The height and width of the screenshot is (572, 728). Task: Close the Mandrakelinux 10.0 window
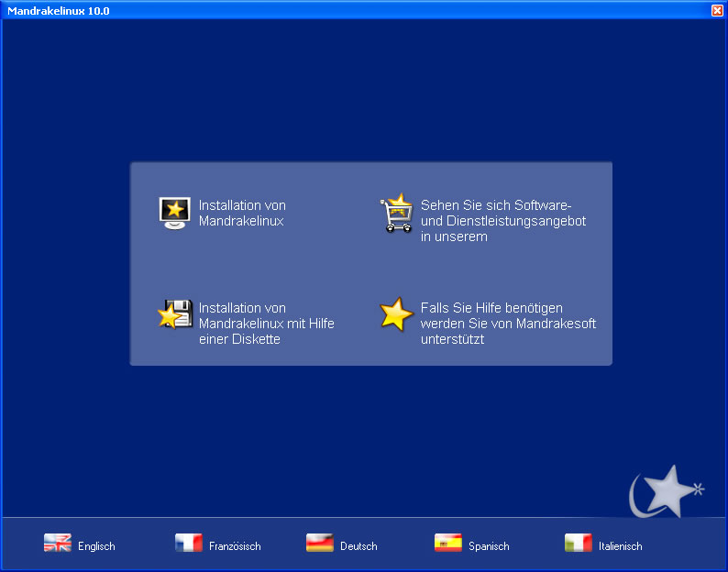[x=717, y=10]
